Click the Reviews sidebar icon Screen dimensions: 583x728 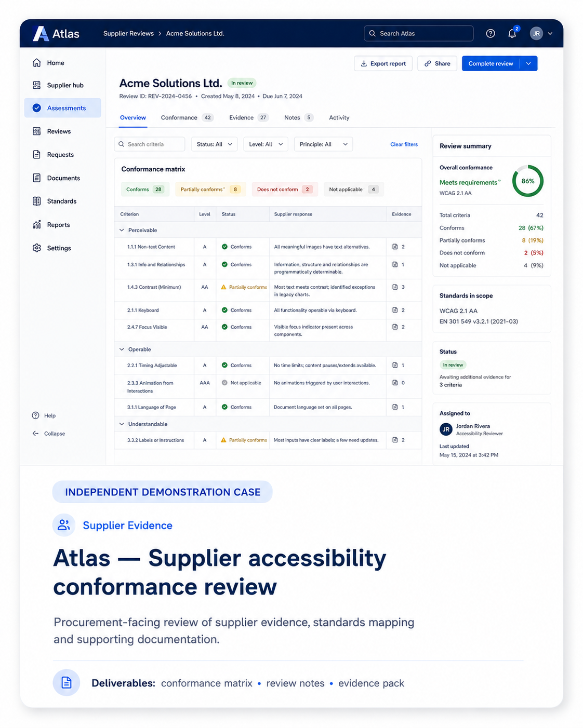pyautogui.click(x=37, y=131)
